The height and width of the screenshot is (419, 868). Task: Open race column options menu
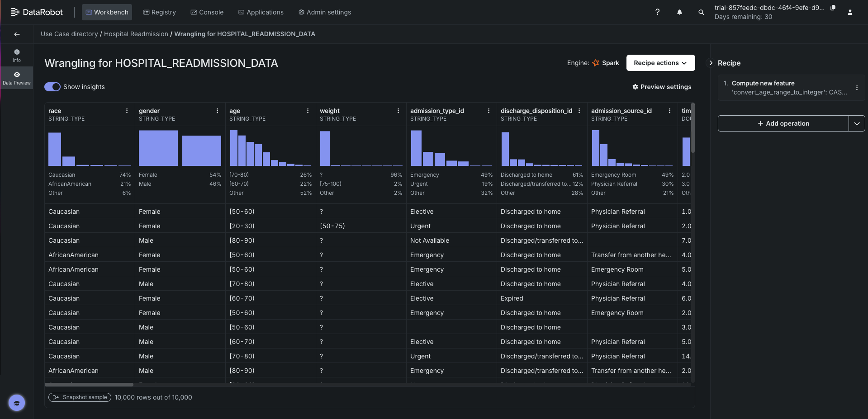[x=127, y=111]
